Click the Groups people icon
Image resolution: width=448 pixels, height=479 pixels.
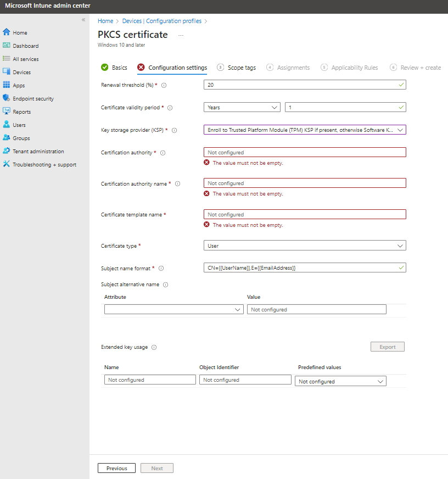click(7, 137)
